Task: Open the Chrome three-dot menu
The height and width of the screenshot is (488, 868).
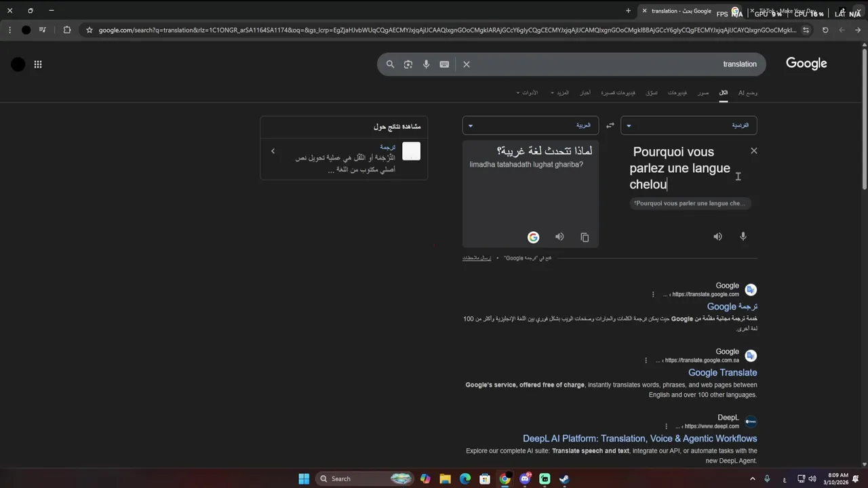Action: pyautogui.click(x=9, y=30)
